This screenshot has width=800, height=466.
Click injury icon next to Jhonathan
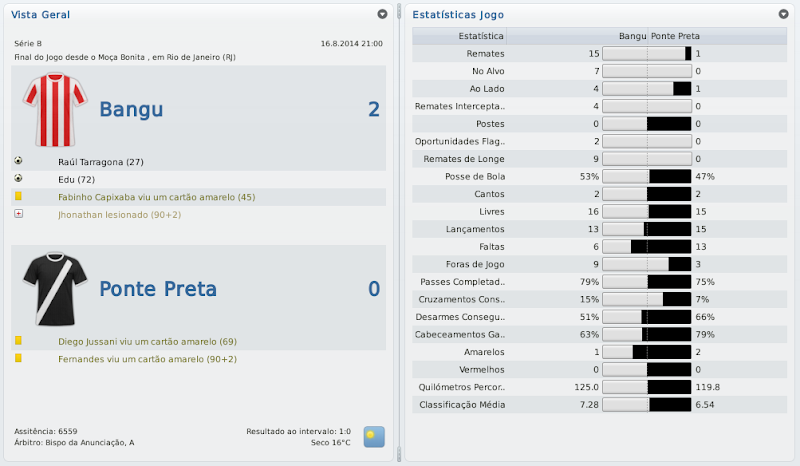click(x=18, y=214)
